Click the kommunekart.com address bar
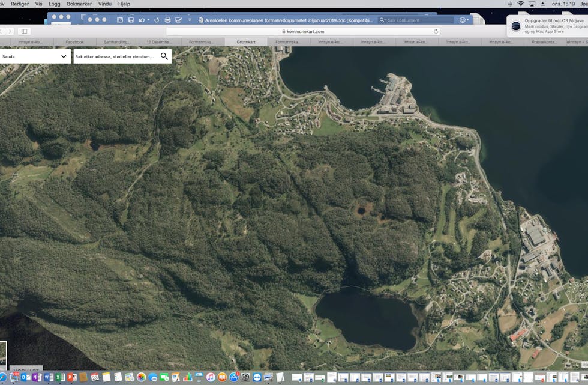Viewport: 588px width, 385px height. (x=303, y=31)
